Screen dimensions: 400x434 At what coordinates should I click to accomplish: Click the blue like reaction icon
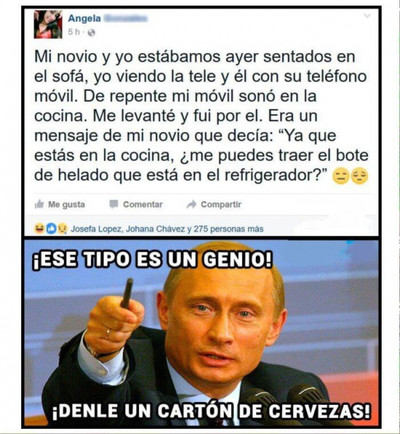(51, 229)
